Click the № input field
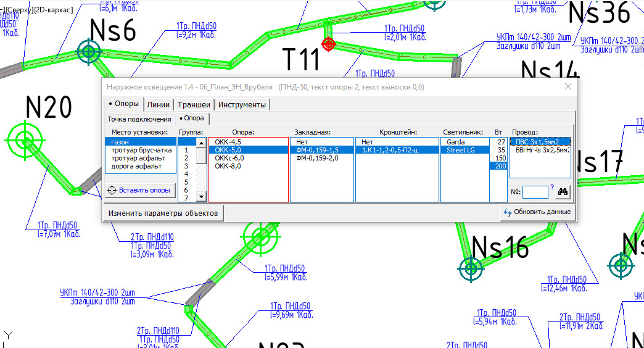 [535, 192]
